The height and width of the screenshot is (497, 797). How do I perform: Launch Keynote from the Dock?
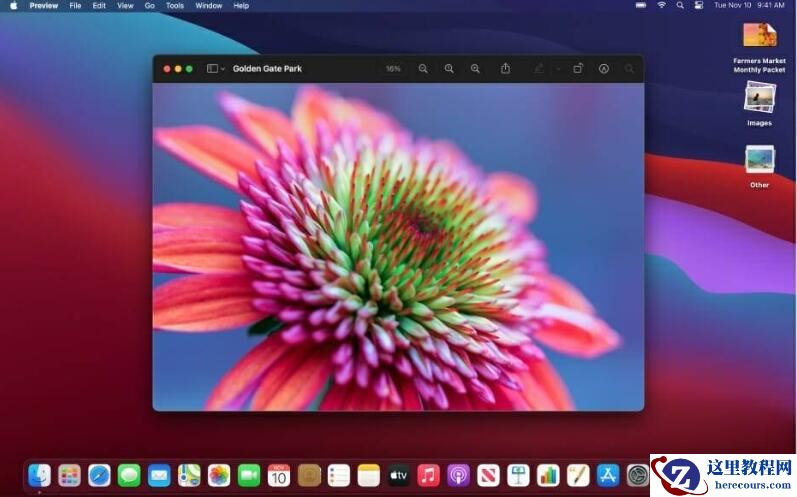518,476
